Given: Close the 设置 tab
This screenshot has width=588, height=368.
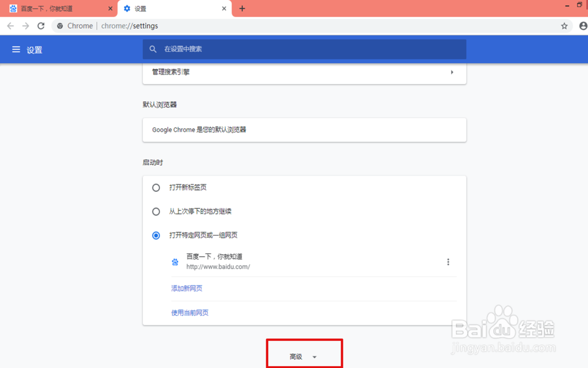Looking at the screenshot, I should (x=224, y=9).
